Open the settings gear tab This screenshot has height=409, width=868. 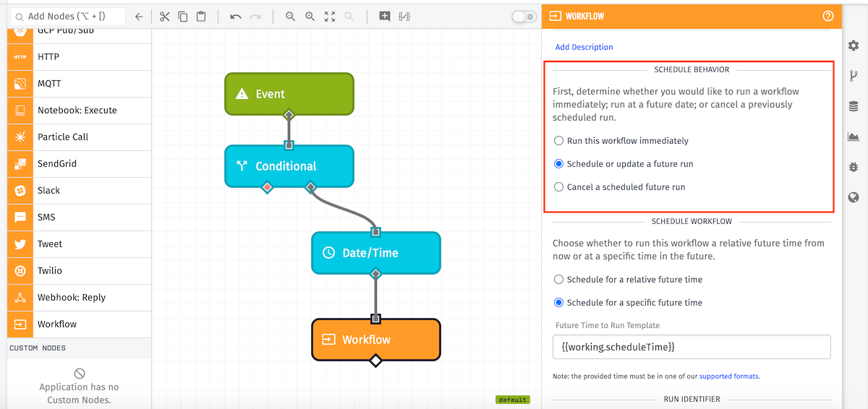(x=854, y=46)
